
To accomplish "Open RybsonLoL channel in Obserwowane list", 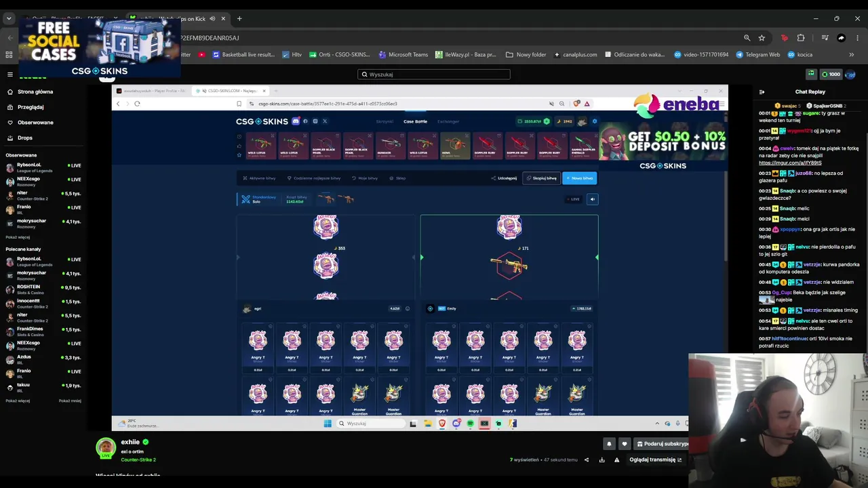I will click(x=43, y=166).
